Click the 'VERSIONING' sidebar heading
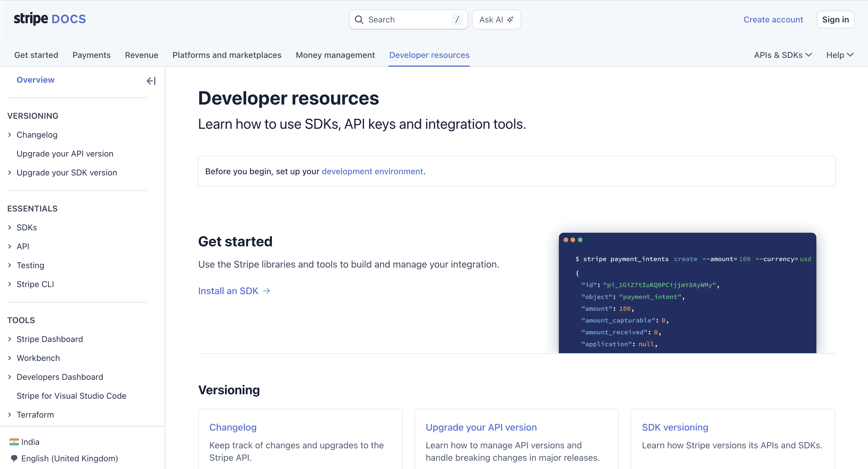 click(33, 116)
